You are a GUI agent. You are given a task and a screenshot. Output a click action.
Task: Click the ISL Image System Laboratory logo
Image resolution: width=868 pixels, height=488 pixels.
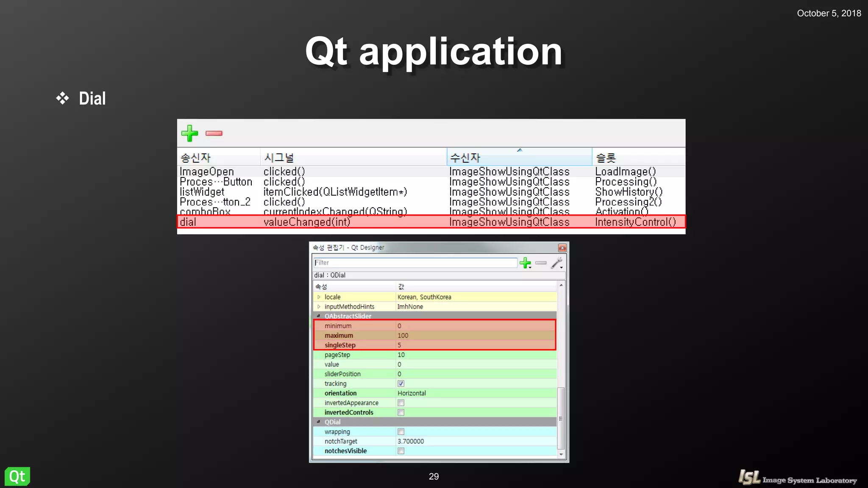797,478
